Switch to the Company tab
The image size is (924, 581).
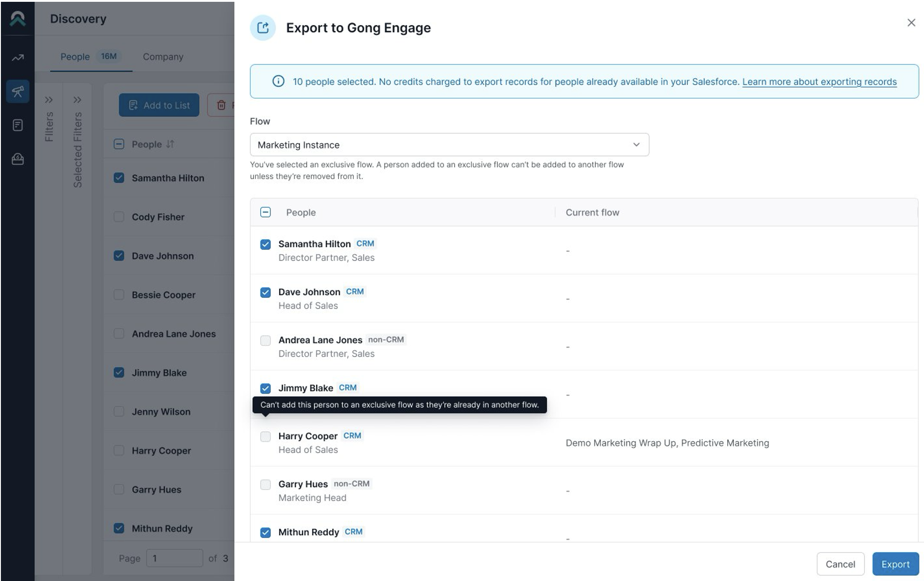(163, 57)
